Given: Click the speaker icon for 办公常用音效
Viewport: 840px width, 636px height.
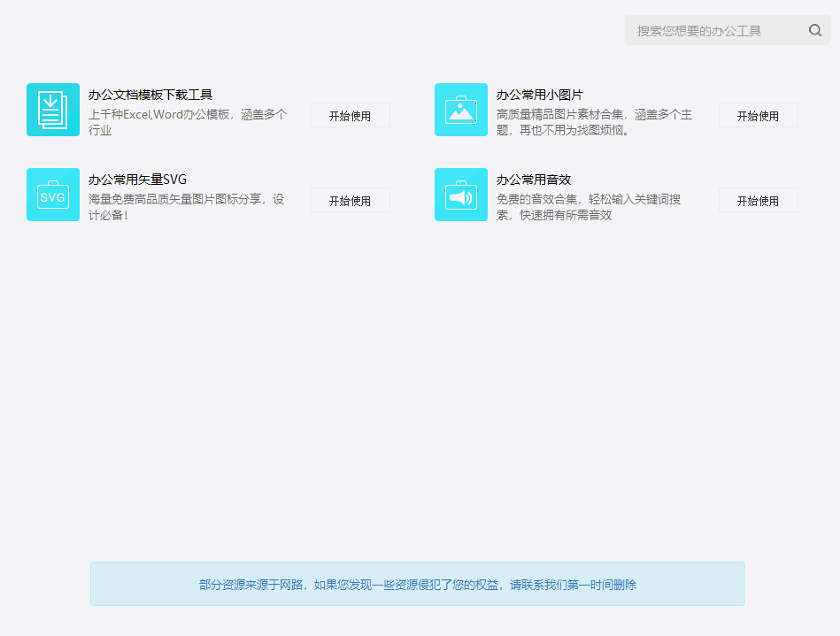Looking at the screenshot, I should click(x=461, y=194).
